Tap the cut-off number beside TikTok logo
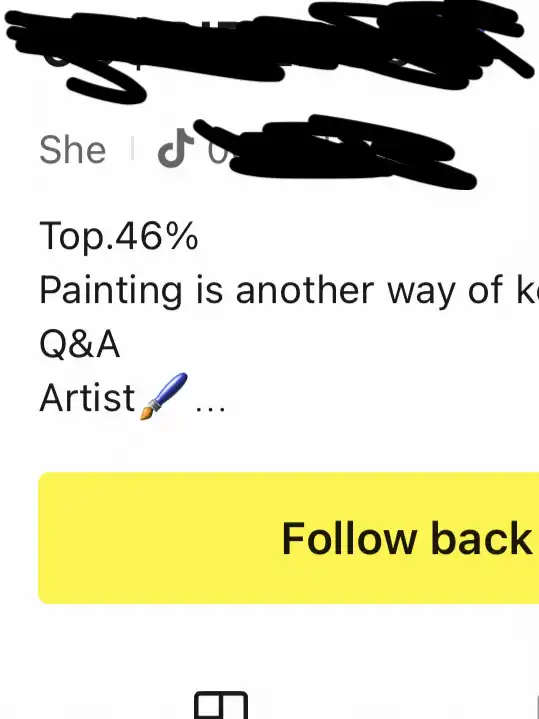Viewport: 539px width, 719px height. coord(217,150)
